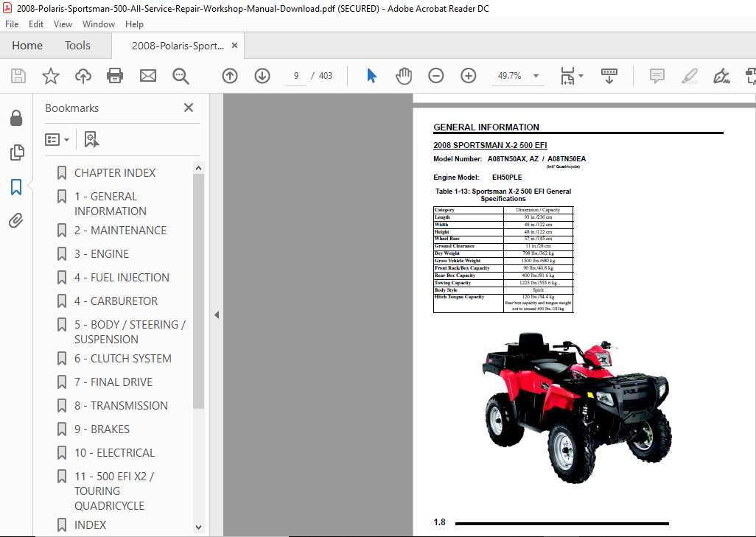This screenshot has height=537, width=756.
Task: Zoom in with plus icon
Action: pos(468,76)
